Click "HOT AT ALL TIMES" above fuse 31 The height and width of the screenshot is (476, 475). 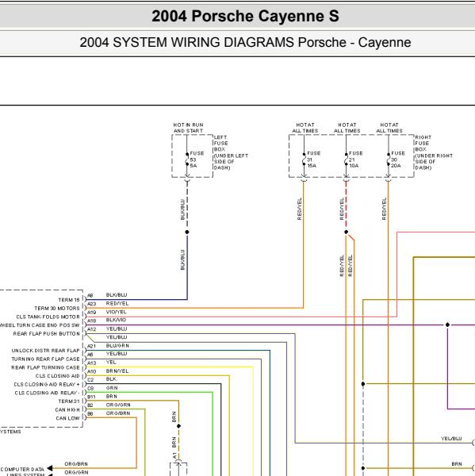[x=305, y=128]
